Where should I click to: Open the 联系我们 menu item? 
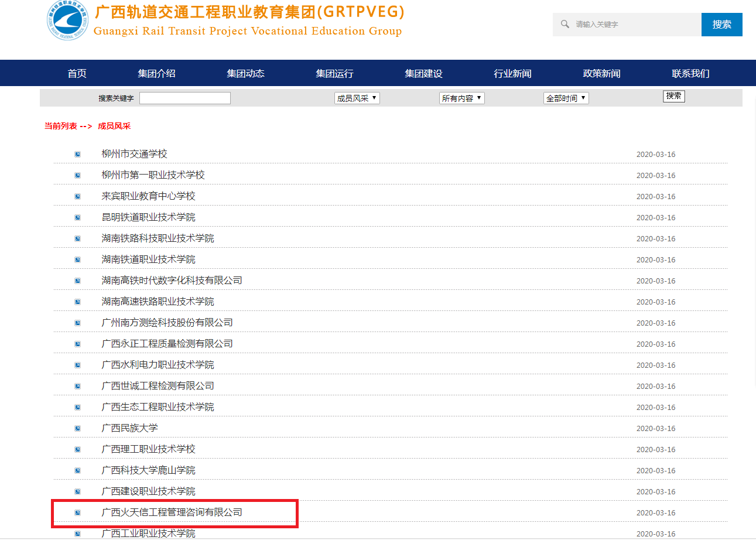[x=690, y=73]
